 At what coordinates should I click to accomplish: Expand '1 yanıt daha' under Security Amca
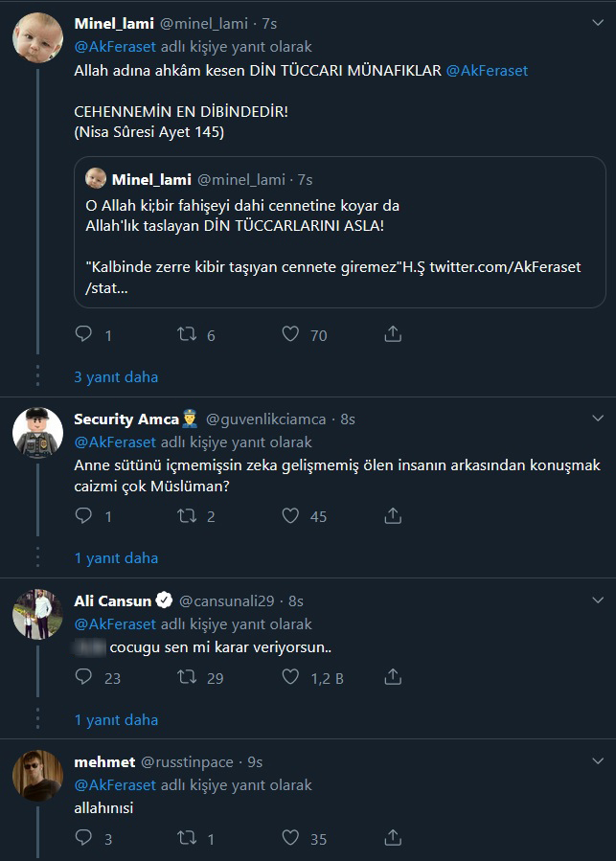116,557
